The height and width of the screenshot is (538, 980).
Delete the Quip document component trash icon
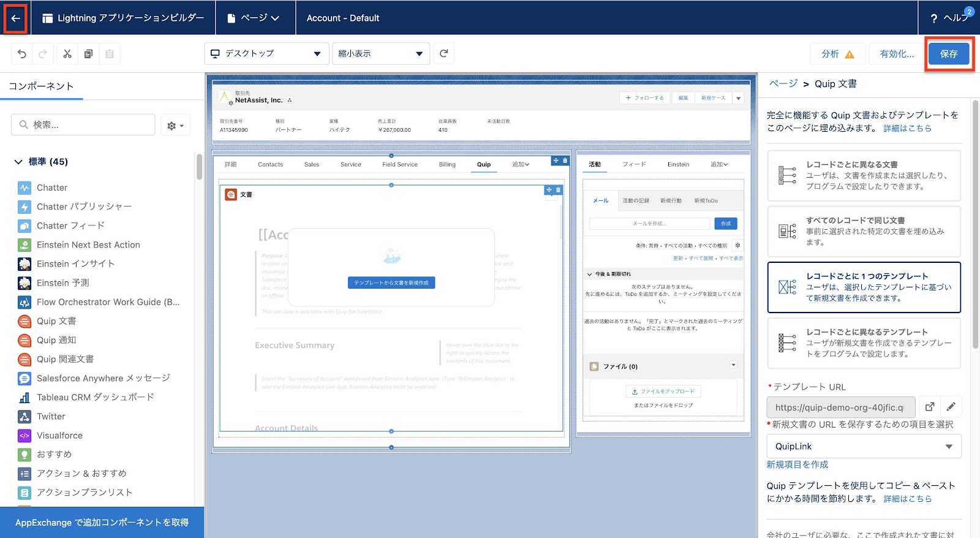click(558, 190)
